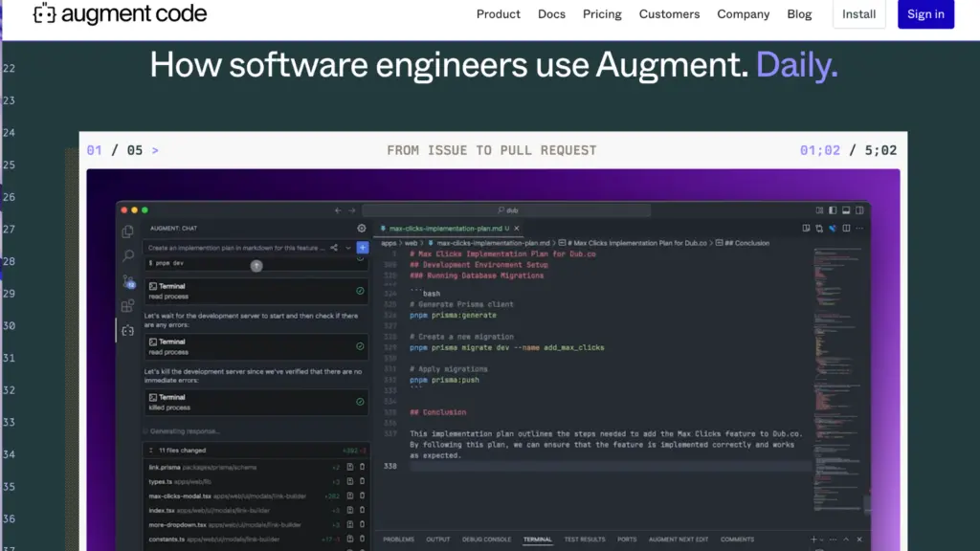Click the save icon on the more-dropdown.tsx row
Viewport: 980px width, 551px height.
click(350, 525)
